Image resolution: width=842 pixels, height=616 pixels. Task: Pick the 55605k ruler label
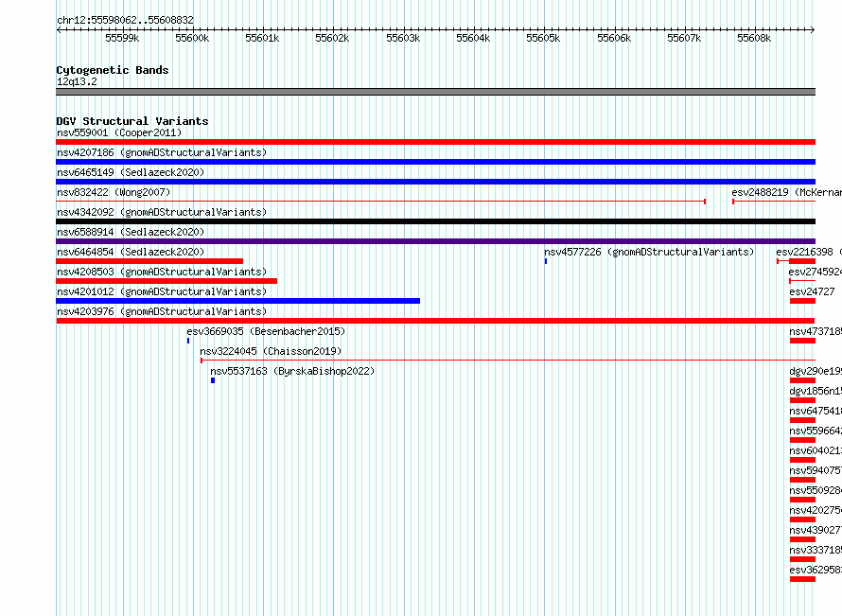pyautogui.click(x=543, y=38)
